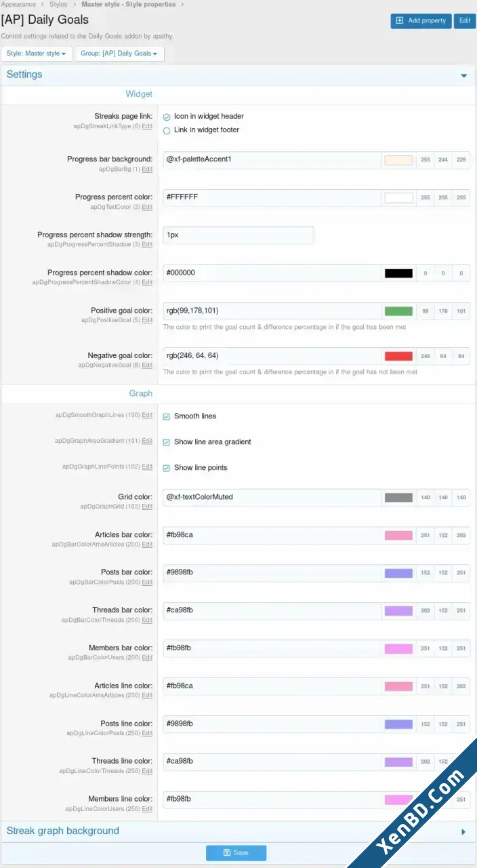This screenshot has width=477, height=868.
Task: Open the Negative goal color red swatch
Action: [398, 356]
